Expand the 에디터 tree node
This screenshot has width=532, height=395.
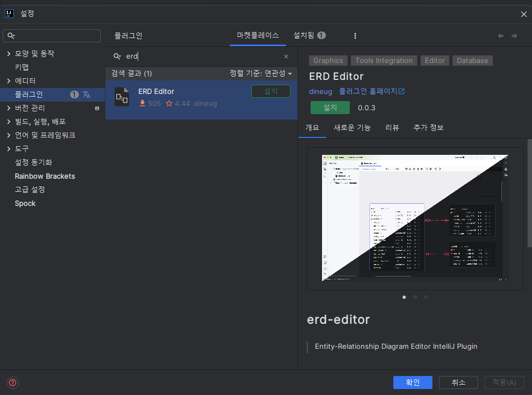9,80
